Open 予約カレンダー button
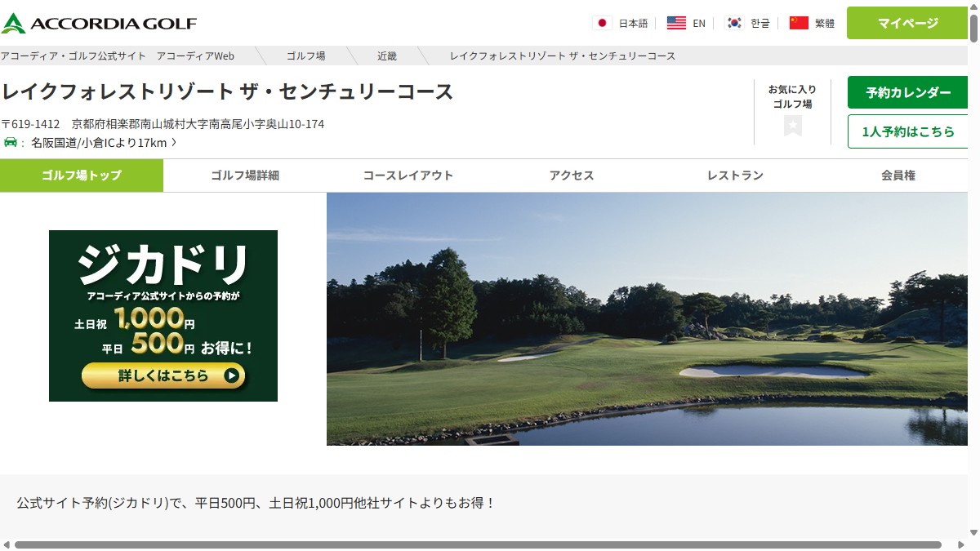The image size is (980, 551). click(908, 92)
